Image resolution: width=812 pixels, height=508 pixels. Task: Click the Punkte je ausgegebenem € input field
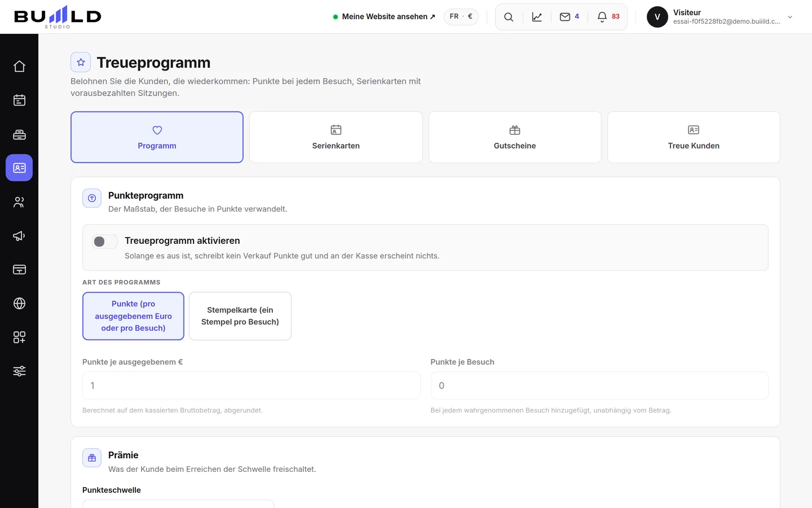click(x=251, y=386)
